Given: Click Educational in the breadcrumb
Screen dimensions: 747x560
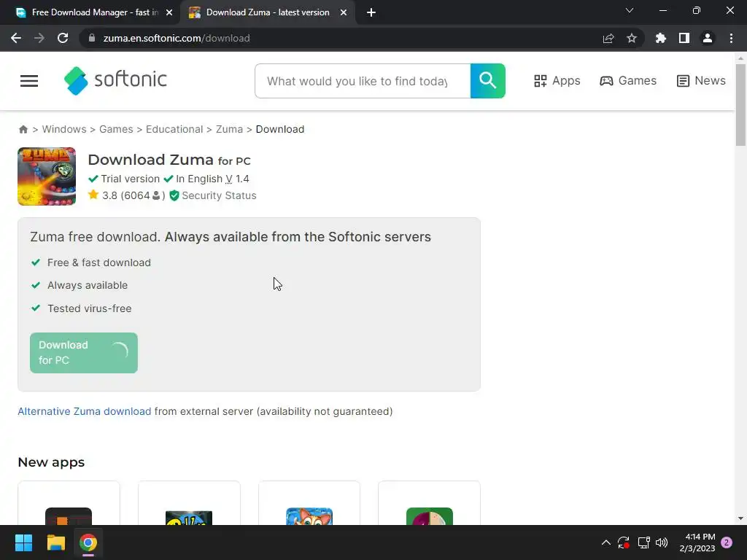Looking at the screenshot, I should (174, 130).
